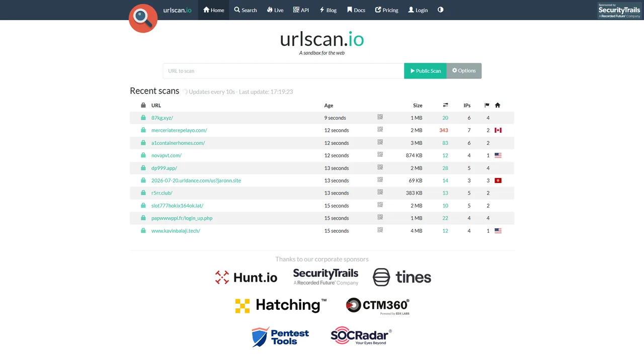The height and width of the screenshot is (362, 644).
Task: Click the 69 KB size cell
Action: 416,180
